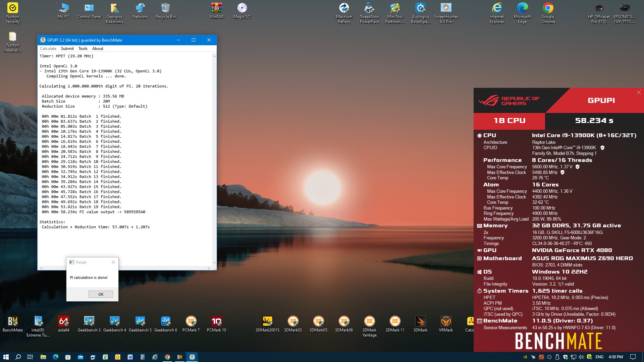
Task: Launch Geekbench 6 shortcut
Action: coord(166,324)
